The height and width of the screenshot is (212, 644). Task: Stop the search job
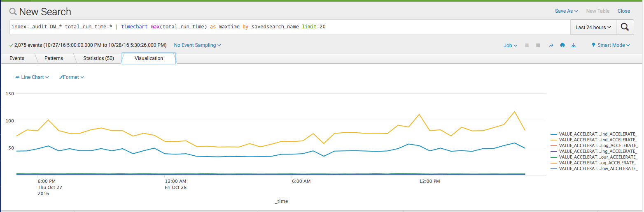point(538,45)
